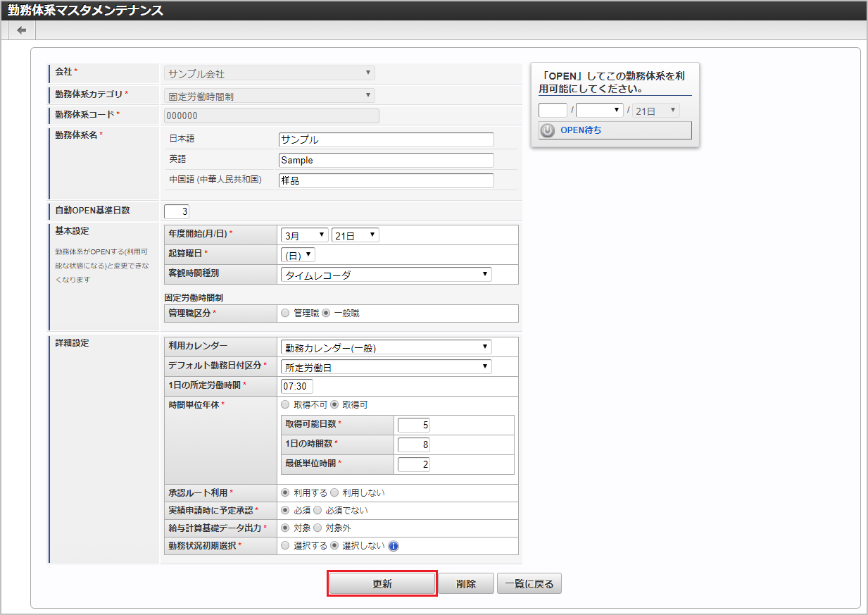Choose 利用する for 承認ルート利用

click(x=285, y=493)
